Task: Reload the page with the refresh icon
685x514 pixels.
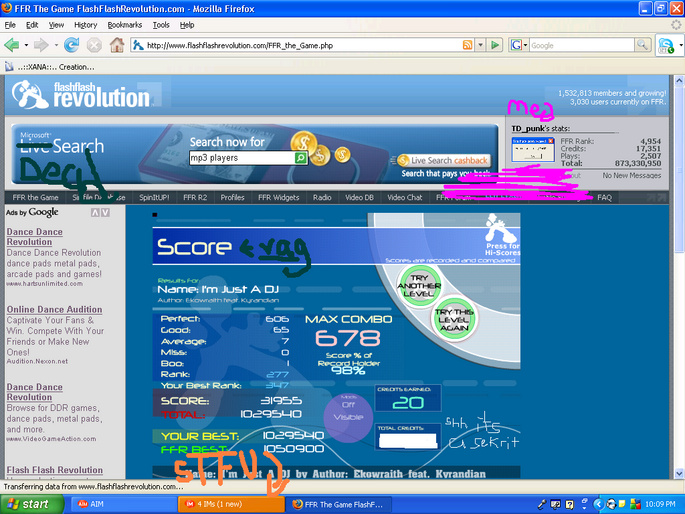Action: (71, 45)
